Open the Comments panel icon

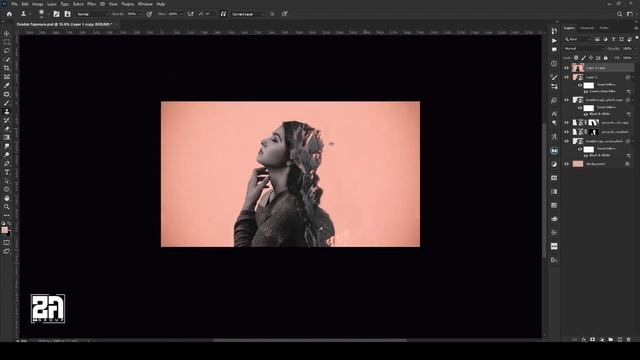point(554,50)
